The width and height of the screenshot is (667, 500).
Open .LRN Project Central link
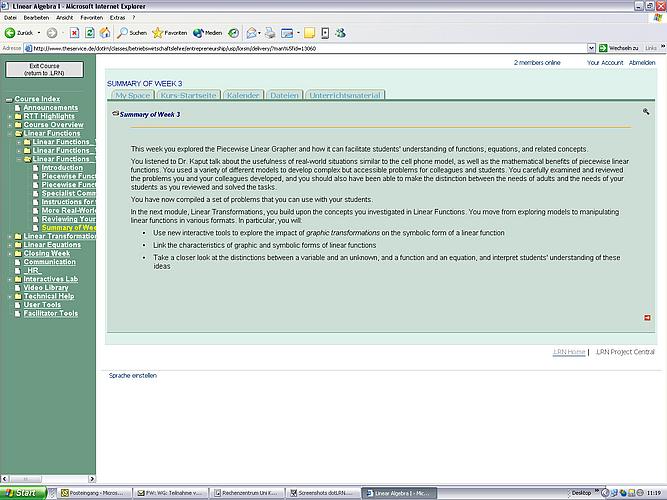625,352
